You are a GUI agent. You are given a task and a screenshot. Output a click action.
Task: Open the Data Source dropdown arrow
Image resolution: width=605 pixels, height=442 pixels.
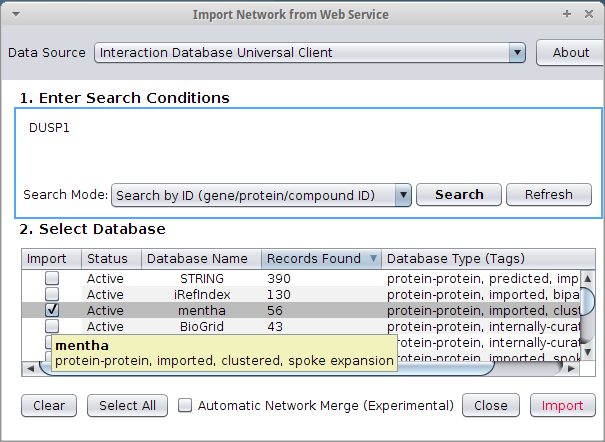[x=517, y=52]
